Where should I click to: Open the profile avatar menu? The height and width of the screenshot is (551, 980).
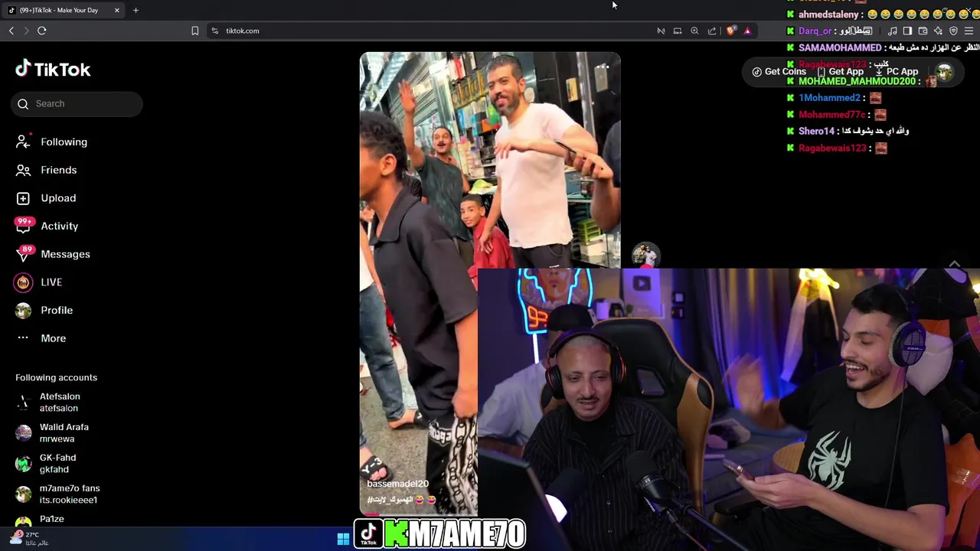pyautogui.click(x=945, y=72)
